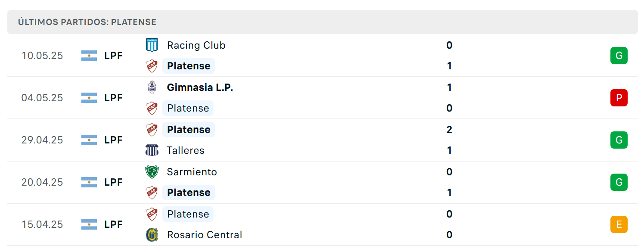Click the Talleres team crest
The width and height of the screenshot is (644, 252).
(x=152, y=150)
